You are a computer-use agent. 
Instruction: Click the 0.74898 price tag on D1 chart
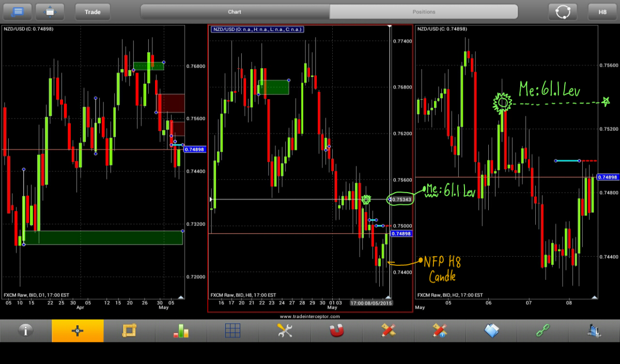click(195, 149)
